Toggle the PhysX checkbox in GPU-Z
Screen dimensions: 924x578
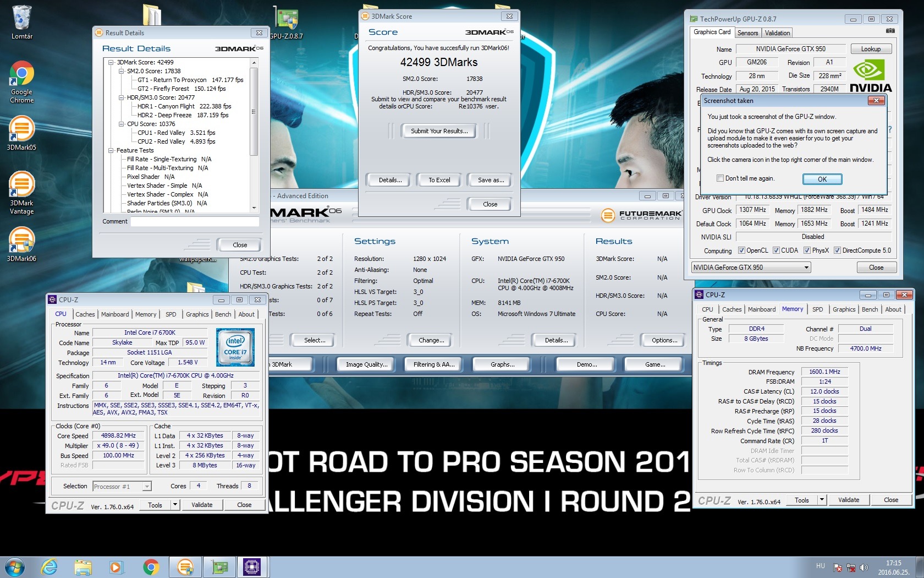(x=807, y=250)
